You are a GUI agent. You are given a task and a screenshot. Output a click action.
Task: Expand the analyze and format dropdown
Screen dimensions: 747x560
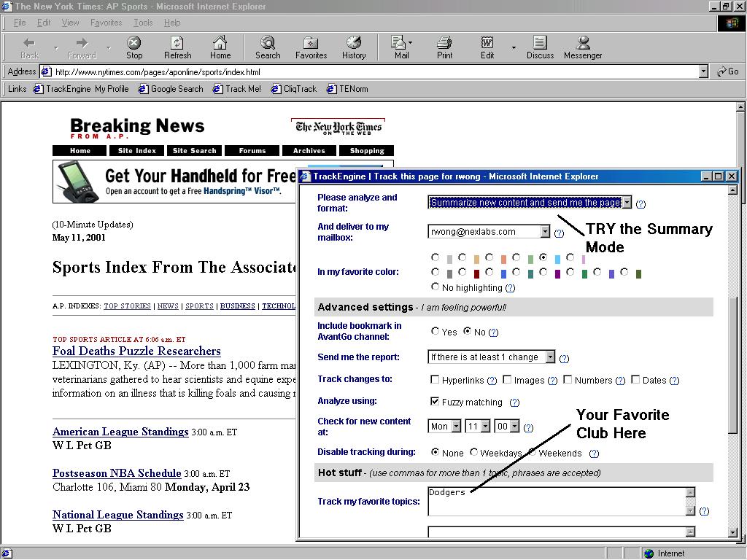pos(627,203)
